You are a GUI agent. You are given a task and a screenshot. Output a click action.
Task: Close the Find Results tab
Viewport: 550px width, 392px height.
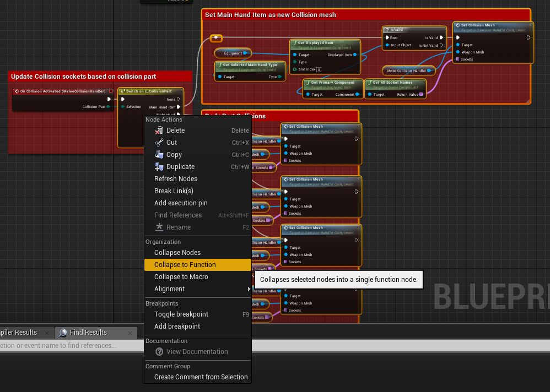pyautogui.click(x=131, y=333)
